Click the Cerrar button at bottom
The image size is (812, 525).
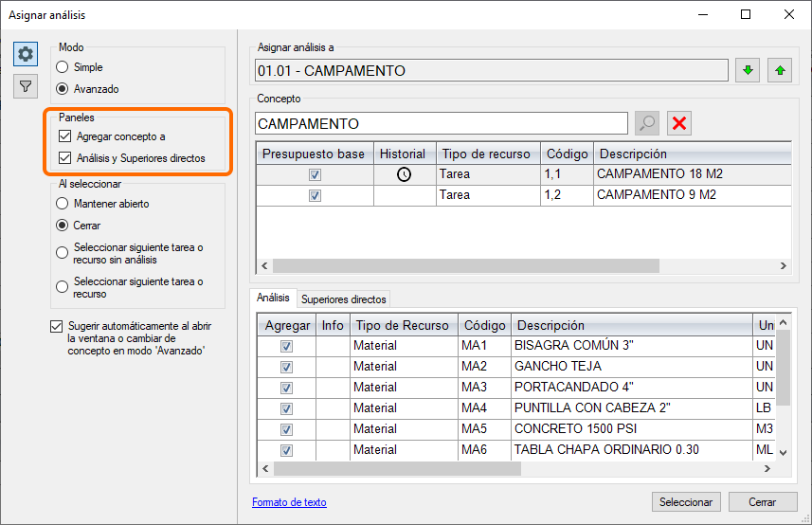pos(763,501)
